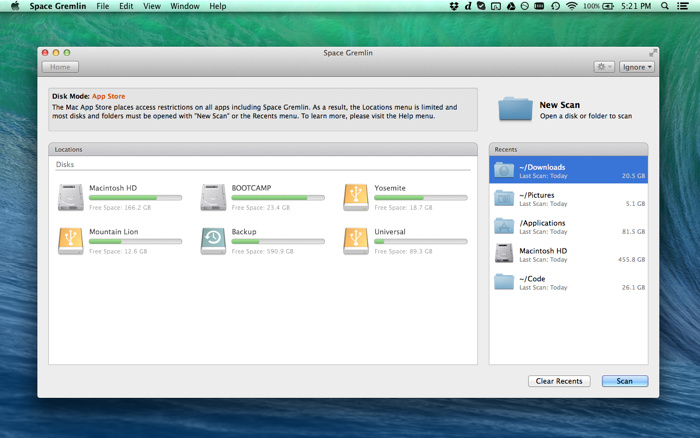Select ~/Pictures in the Recents list

pyautogui.click(x=568, y=199)
